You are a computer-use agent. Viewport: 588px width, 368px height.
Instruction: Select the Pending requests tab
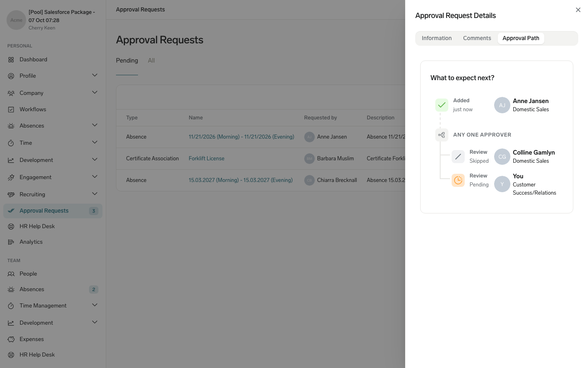point(127,61)
